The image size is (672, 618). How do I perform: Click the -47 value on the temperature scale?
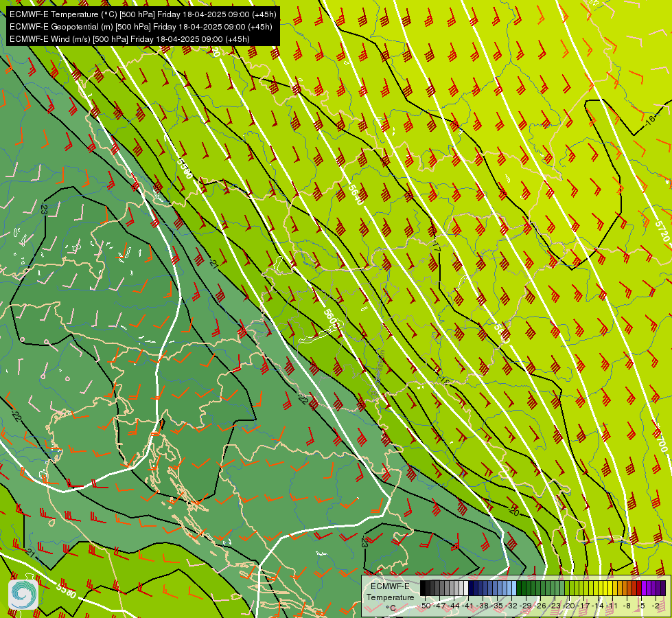(x=439, y=606)
